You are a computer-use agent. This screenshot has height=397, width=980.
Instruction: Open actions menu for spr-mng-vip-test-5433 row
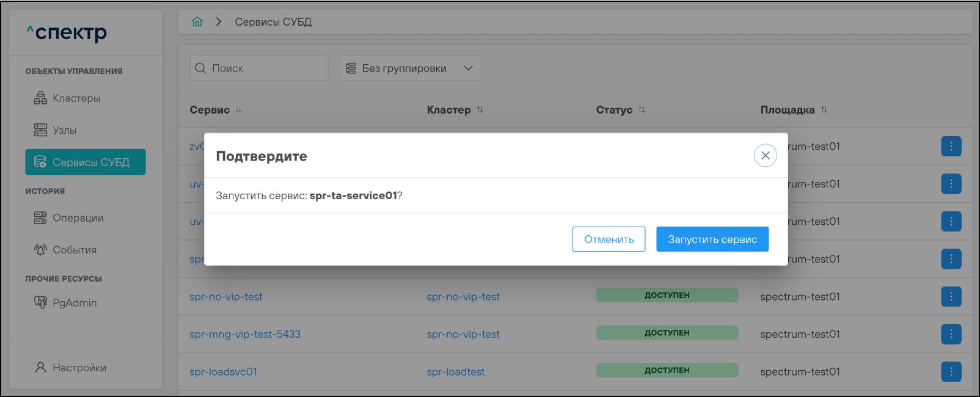951,334
